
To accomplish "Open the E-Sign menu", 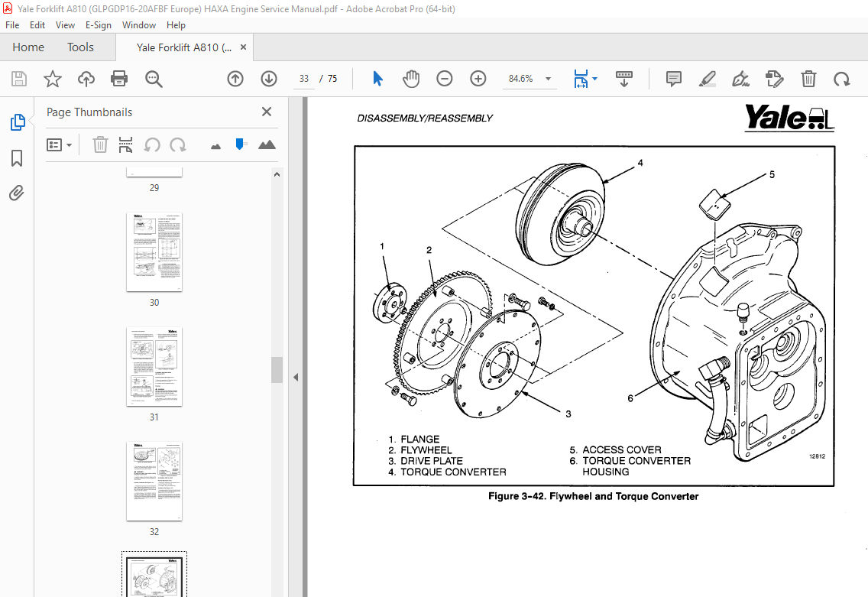I will click(98, 25).
